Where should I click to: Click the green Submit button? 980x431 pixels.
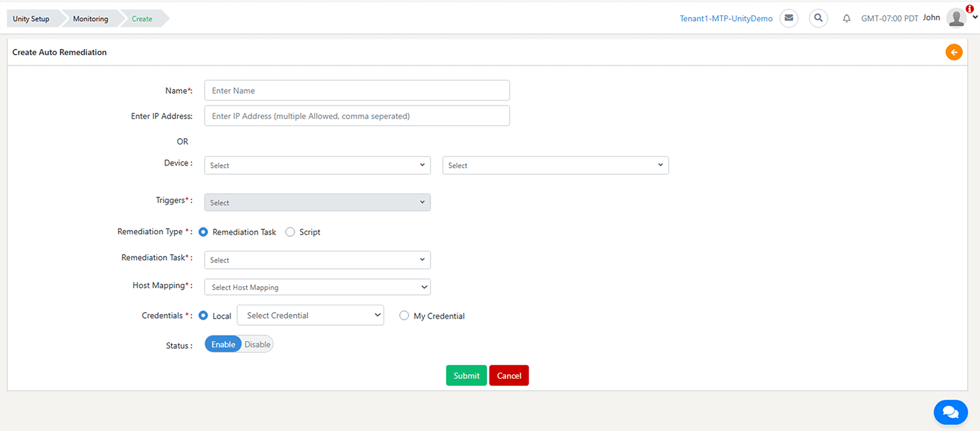point(466,376)
